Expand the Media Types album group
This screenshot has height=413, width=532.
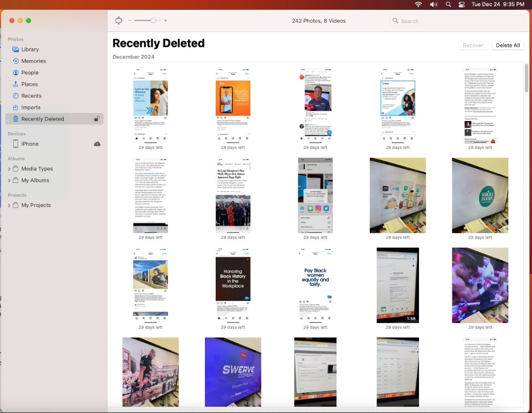click(9, 168)
